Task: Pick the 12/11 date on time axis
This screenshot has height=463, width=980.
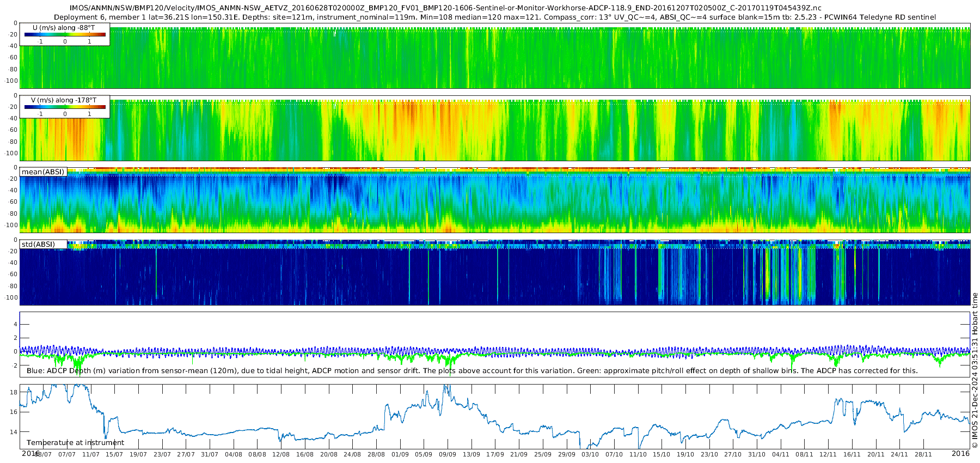Action: click(828, 454)
